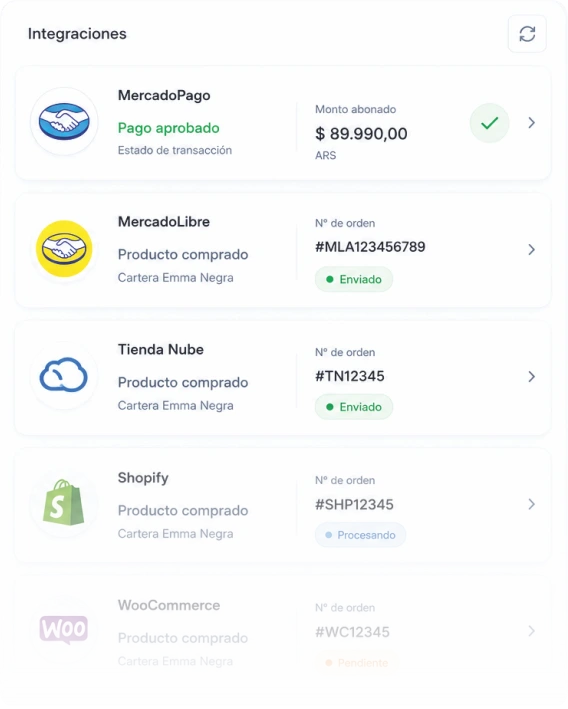The height and width of the screenshot is (709, 568).
Task: Click the Monto abonado label
Action: (x=355, y=109)
